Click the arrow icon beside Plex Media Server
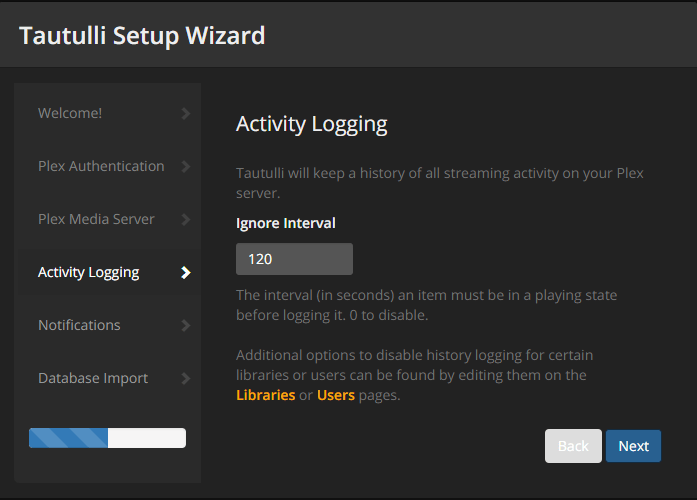 [186, 220]
